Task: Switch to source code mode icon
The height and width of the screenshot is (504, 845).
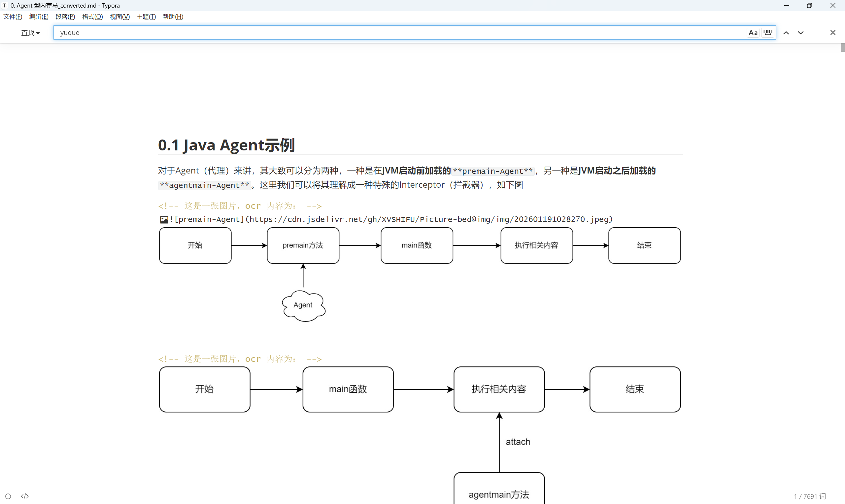Action: 25,496
